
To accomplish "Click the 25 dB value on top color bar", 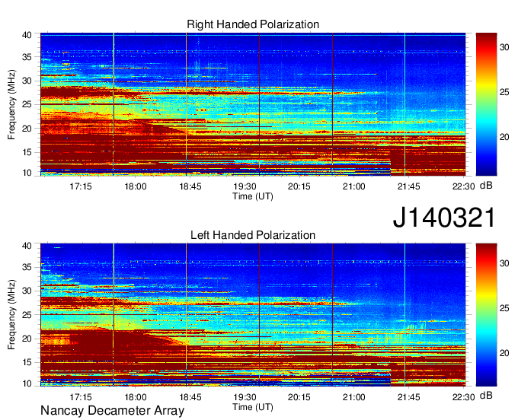I will coord(504,92).
